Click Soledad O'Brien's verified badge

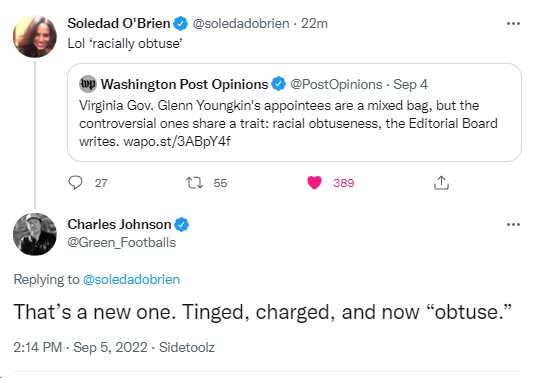[180, 24]
